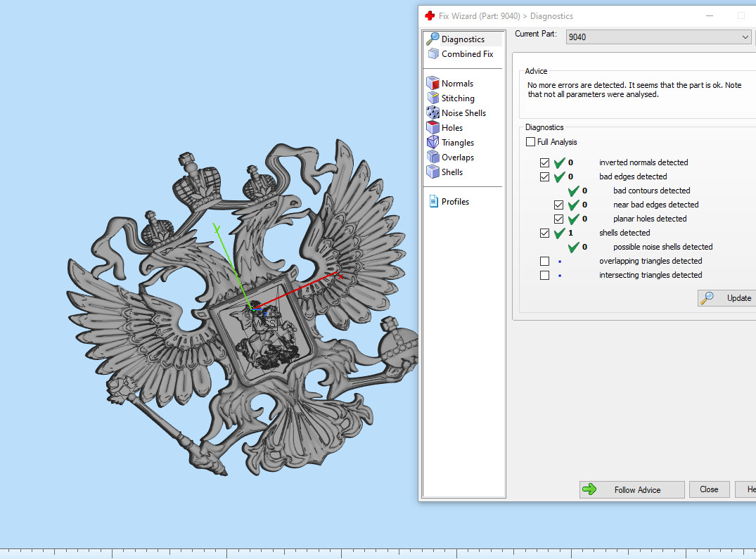Go to the Overlaps page
This screenshot has width=756, height=559.
tap(458, 157)
